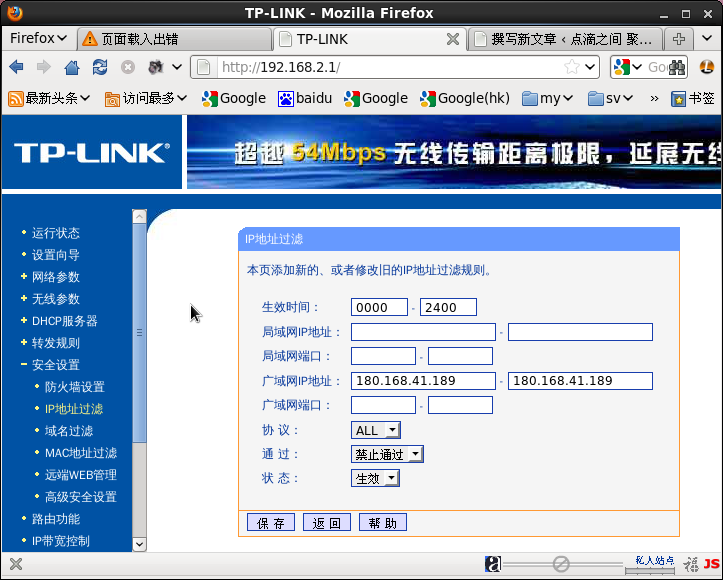Click the 保存 button
Image resolution: width=723 pixels, height=580 pixels.
click(x=271, y=522)
